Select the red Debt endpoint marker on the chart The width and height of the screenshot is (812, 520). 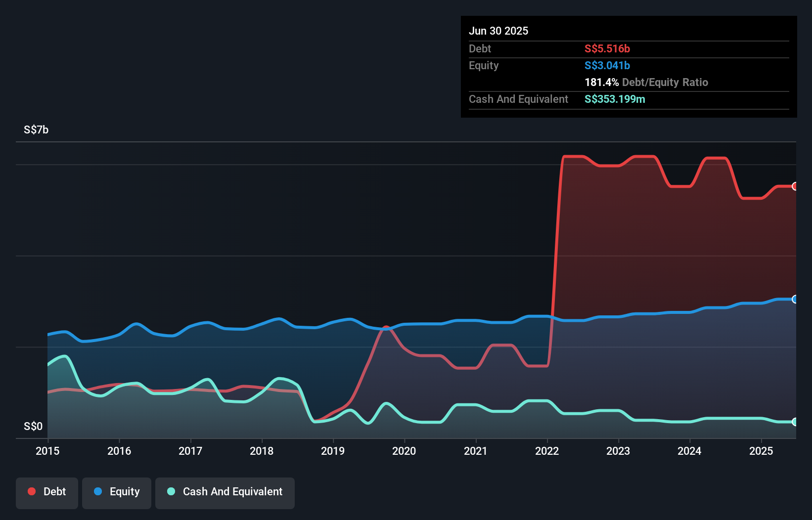[795, 186]
